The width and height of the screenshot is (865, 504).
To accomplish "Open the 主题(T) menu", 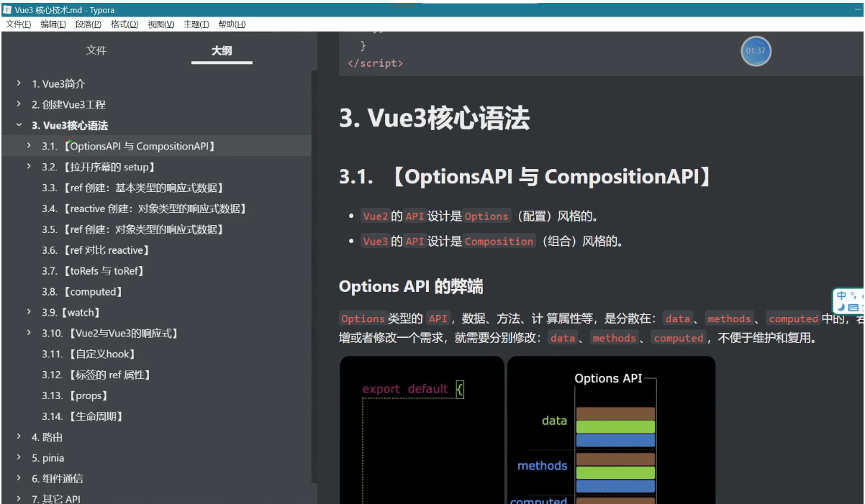I will (196, 24).
